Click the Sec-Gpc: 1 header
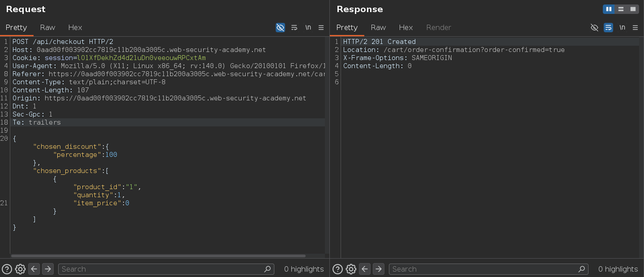The width and height of the screenshot is (644, 277). pos(32,114)
